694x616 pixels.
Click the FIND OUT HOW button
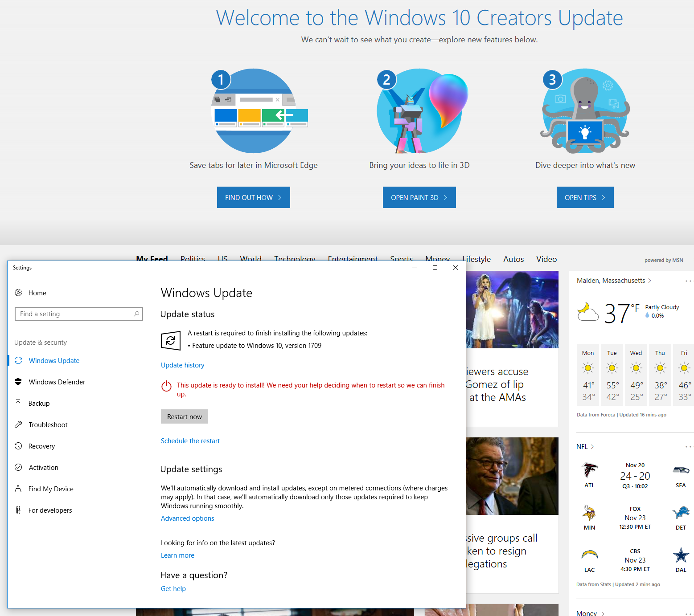pos(254,197)
